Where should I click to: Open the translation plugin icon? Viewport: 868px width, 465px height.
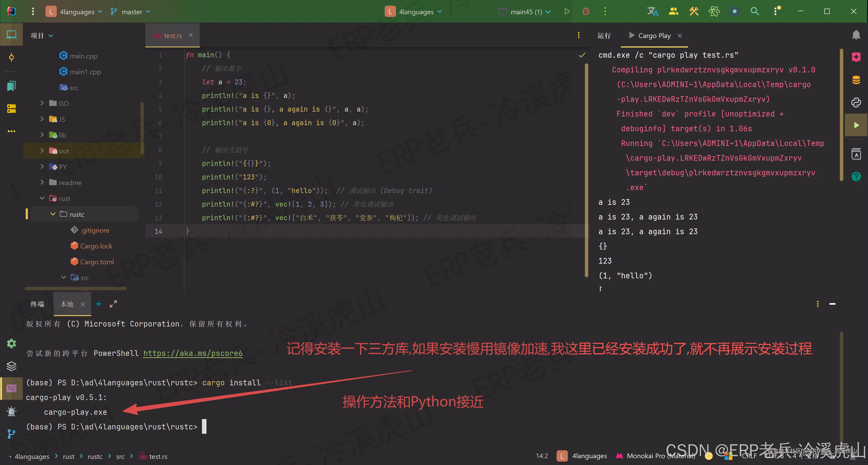(653, 11)
